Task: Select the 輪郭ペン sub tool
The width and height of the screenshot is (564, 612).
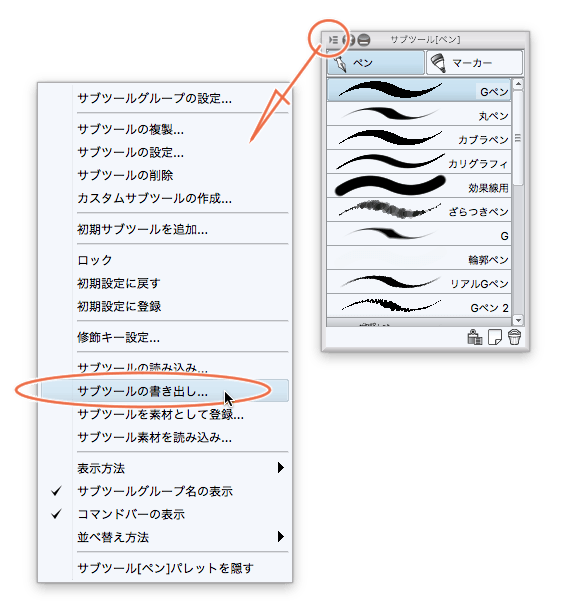Action: pos(419,258)
